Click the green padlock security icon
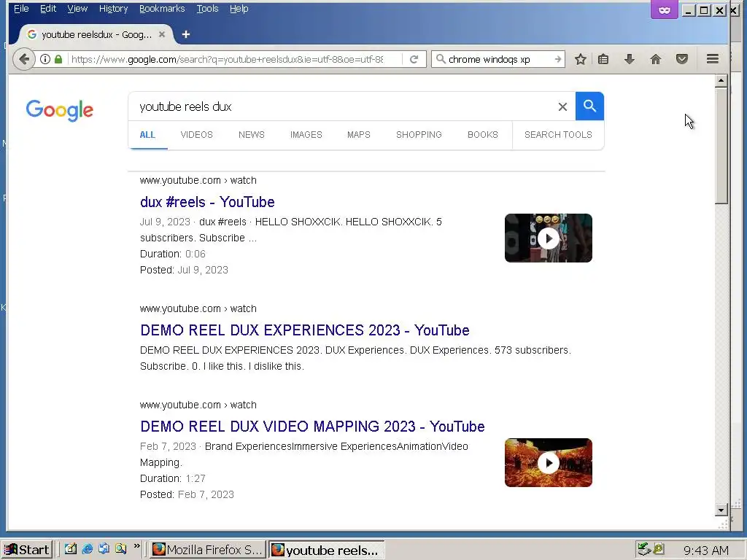Screen dimensions: 747x560 point(58,60)
